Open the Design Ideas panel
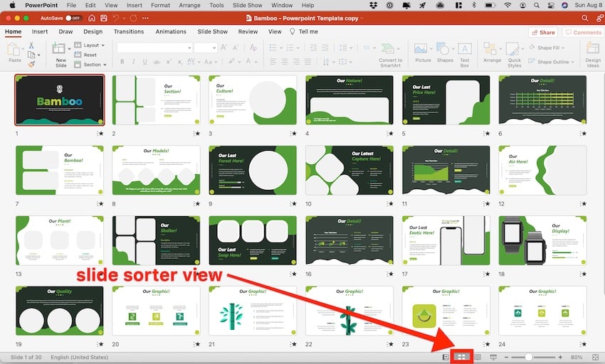Image resolution: width=605 pixels, height=364 pixels. pos(592,53)
